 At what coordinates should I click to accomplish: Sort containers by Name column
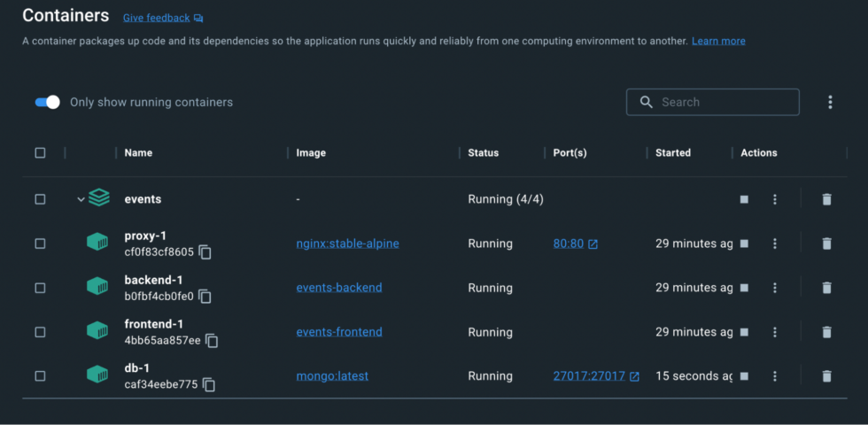coord(138,152)
